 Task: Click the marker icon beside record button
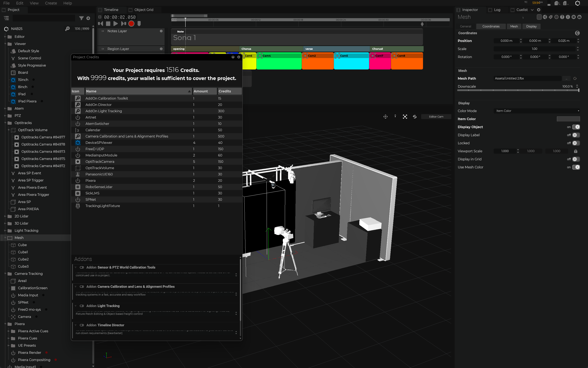click(139, 24)
